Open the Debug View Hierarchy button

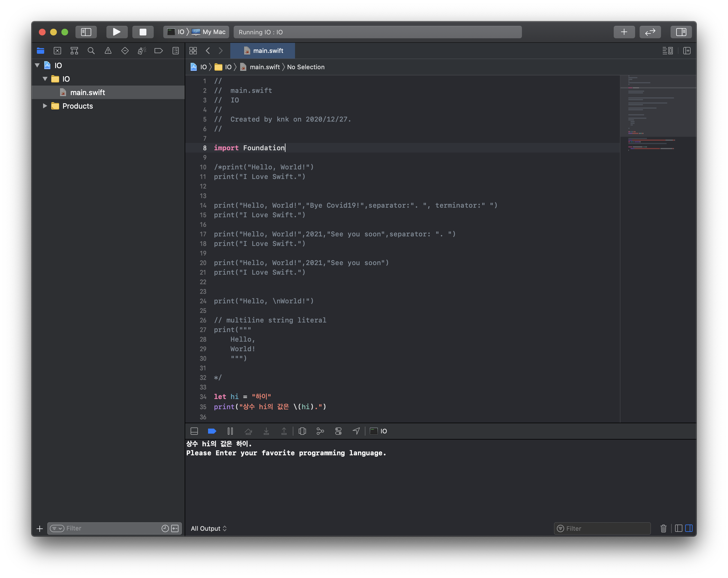coord(302,431)
